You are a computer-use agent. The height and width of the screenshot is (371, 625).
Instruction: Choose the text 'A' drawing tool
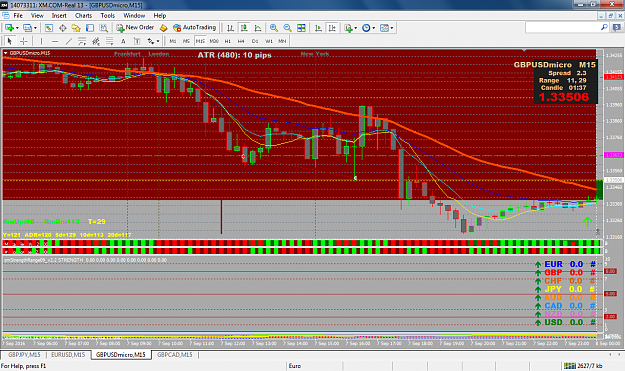123,41
